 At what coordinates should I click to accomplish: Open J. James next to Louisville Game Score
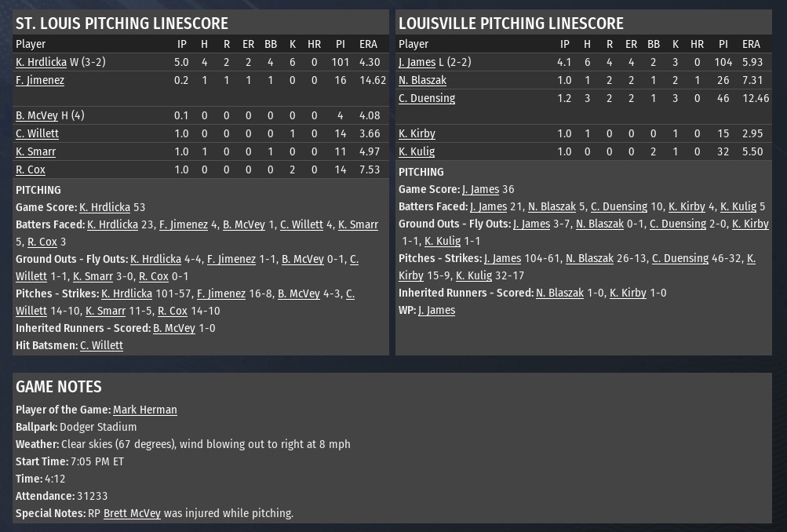click(x=480, y=189)
